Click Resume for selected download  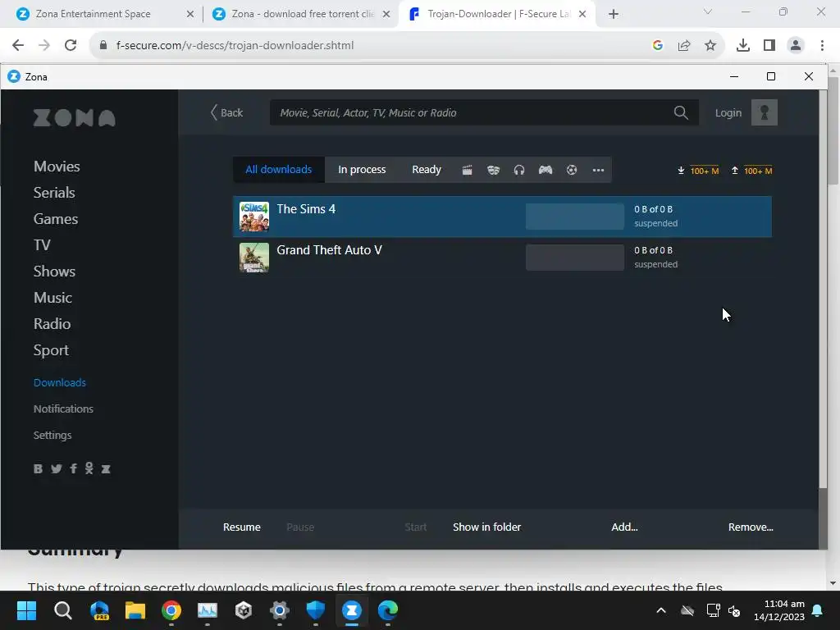pos(242,527)
